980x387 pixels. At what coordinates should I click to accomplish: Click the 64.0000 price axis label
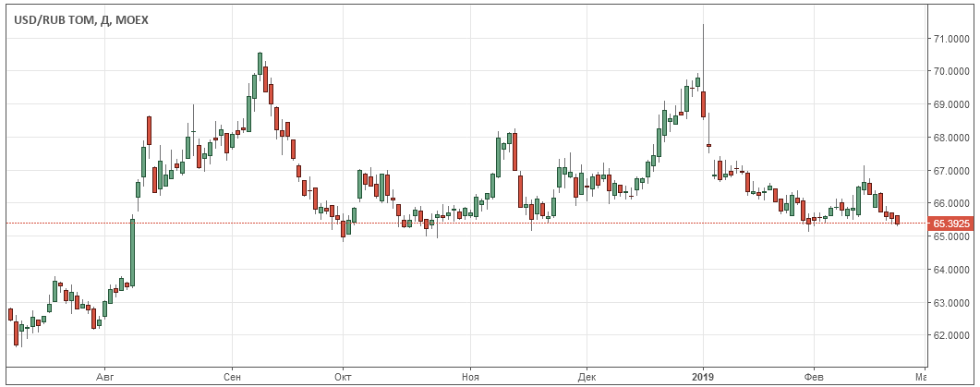950,270
